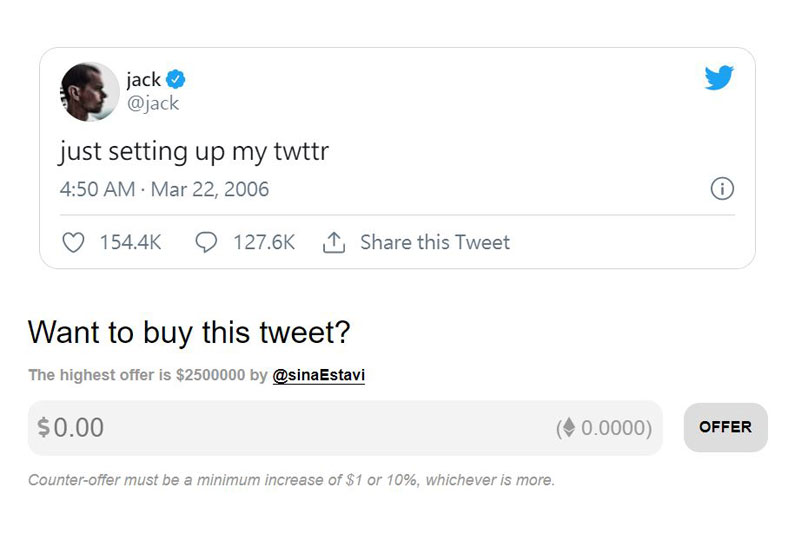Click the reply speech bubble icon

click(206, 242)
